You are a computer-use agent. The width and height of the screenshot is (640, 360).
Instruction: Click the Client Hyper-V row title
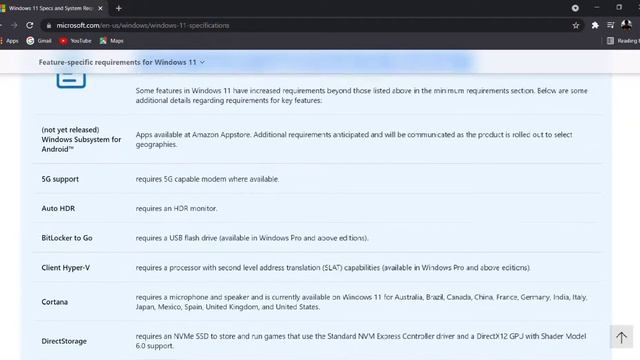coord(65,267)
